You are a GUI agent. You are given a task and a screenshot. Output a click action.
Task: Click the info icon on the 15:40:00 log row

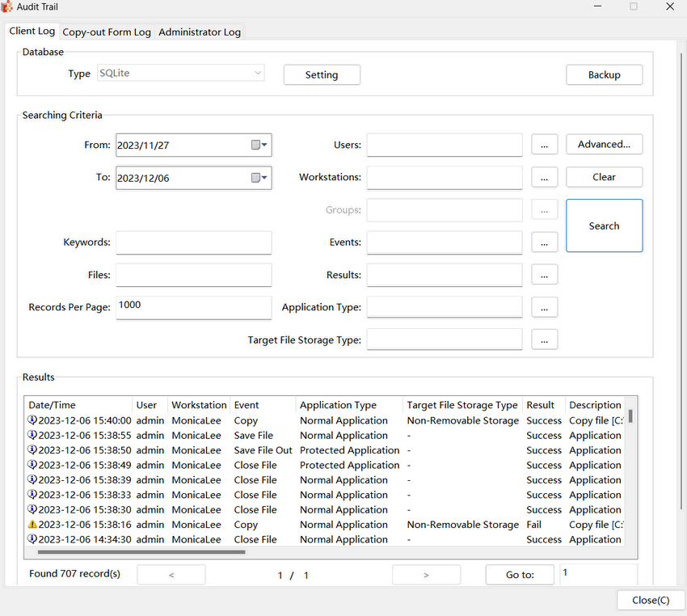(x=32, y=420)
